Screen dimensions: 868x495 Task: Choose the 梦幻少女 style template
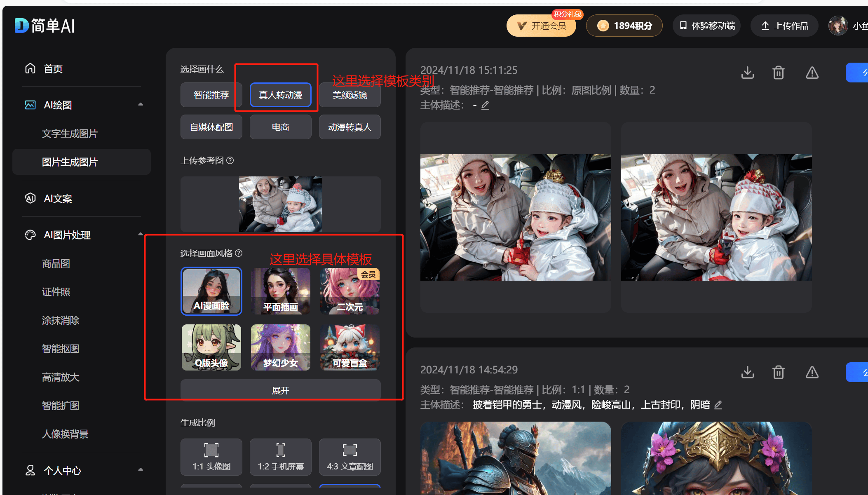[281, 347]
